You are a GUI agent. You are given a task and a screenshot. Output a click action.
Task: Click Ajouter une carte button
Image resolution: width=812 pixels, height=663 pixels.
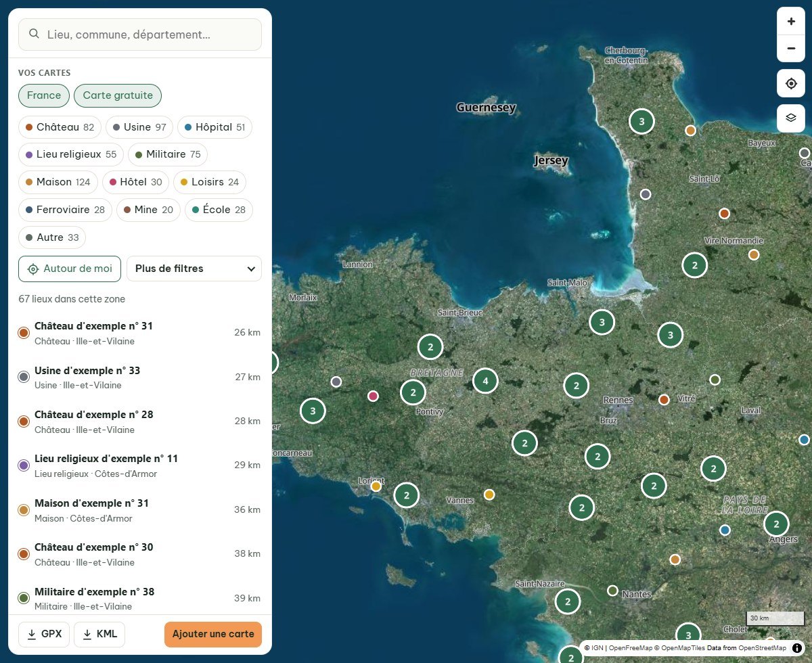213,634
